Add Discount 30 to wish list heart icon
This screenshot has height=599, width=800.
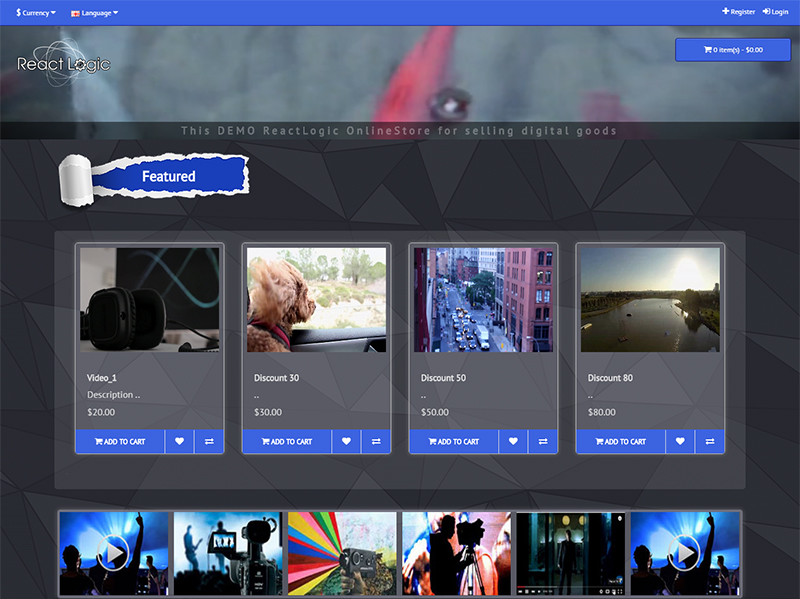click(346, 442)
